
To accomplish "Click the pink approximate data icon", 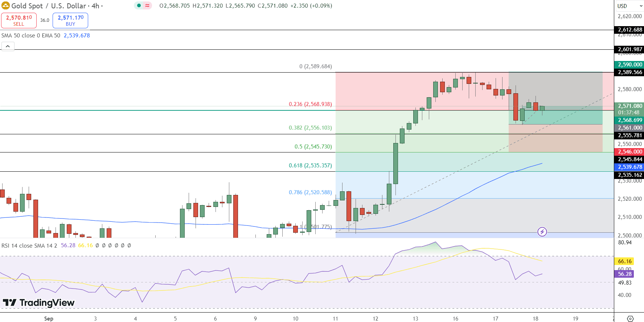I will pyautogui.click(x=147, y=5).
